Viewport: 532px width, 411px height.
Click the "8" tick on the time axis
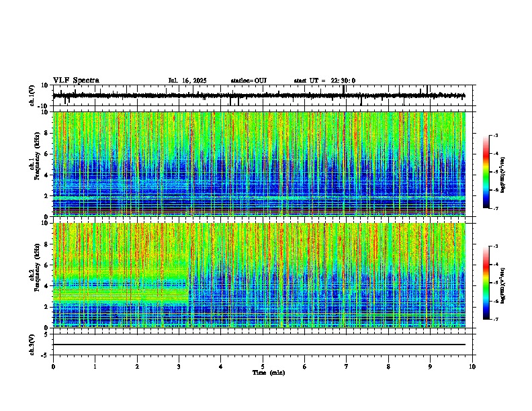tap(388, 367)
